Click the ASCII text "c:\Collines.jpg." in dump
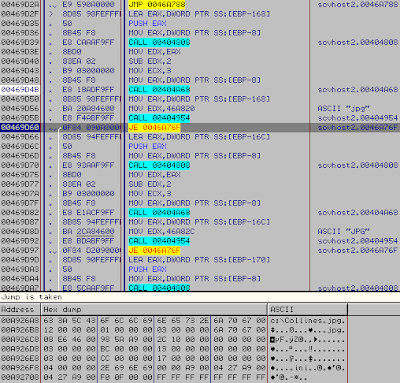 308,321
